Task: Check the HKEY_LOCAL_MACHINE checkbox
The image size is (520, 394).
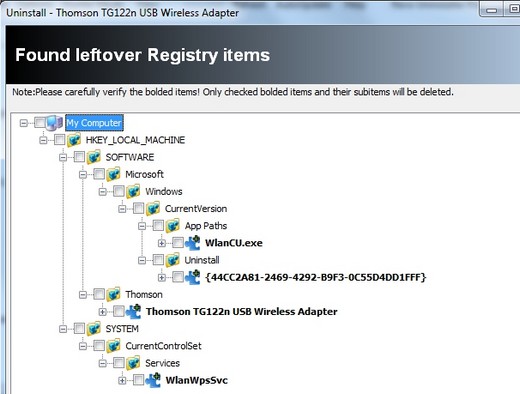Action: coord(60,139)
